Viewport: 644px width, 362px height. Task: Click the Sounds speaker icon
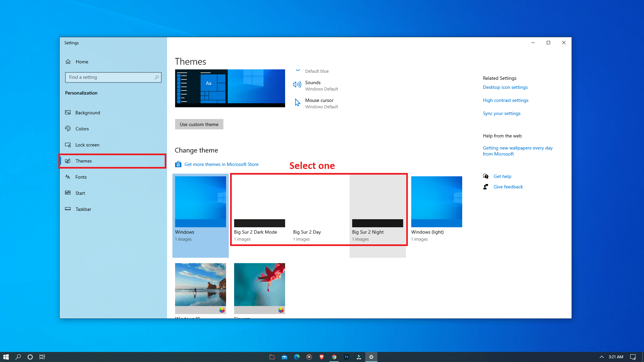pos(297,85)
